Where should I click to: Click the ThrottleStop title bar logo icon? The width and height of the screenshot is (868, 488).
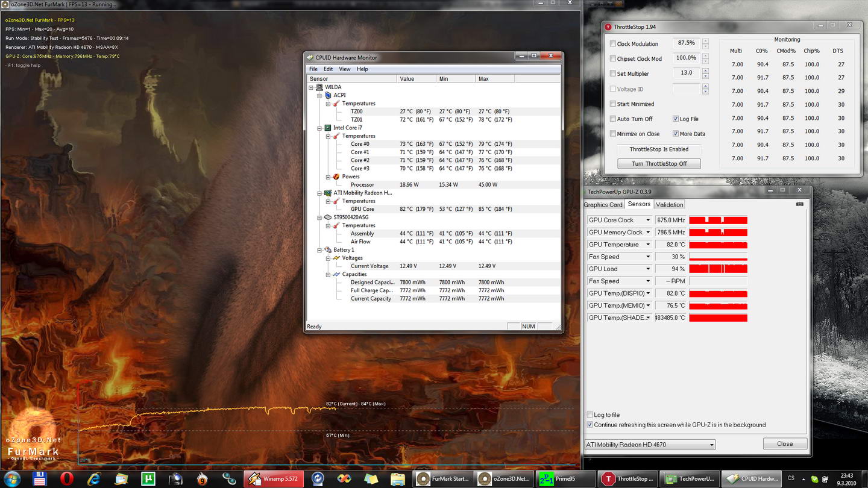tap(608, 27)
